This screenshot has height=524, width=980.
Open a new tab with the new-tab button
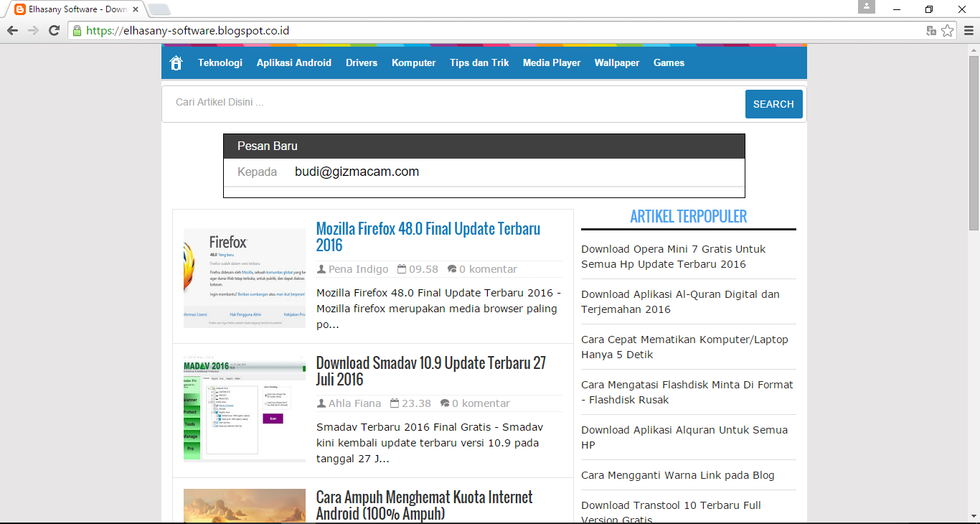pyautogui.click(x=159, y=9)
